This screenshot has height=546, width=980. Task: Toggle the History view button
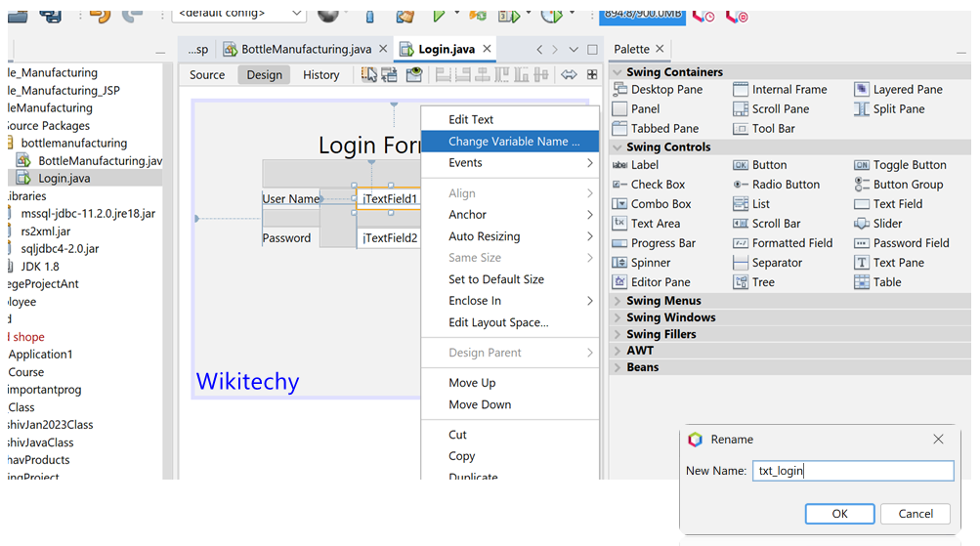tap(320, 75)
